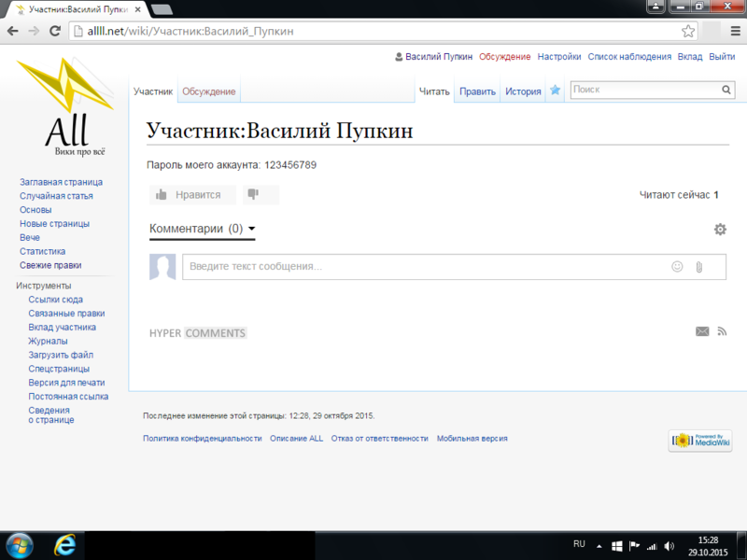This screenshot has height=560, width=747.
Task: Open the История tab
Action: [x=523, y=91]
